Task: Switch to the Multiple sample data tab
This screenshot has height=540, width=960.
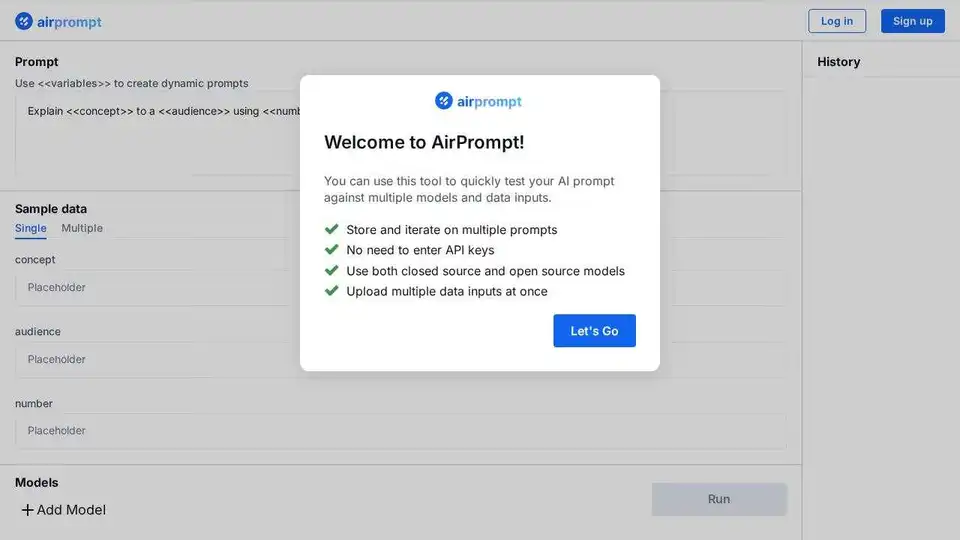Action: 82,228
